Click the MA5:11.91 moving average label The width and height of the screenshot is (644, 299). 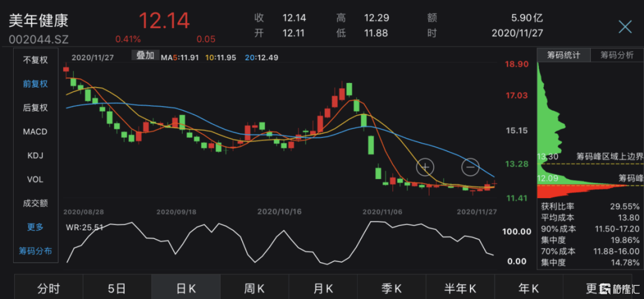[x=180, y=57]
